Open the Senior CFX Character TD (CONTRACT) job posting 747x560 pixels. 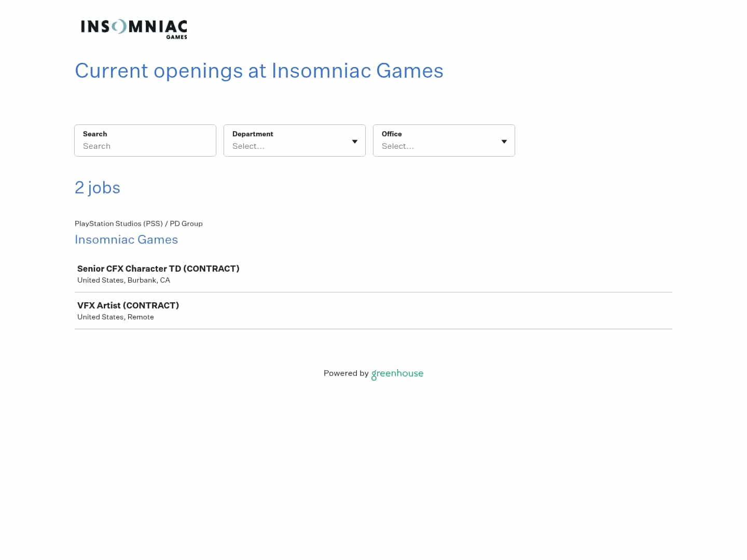(x=158, y=269)
